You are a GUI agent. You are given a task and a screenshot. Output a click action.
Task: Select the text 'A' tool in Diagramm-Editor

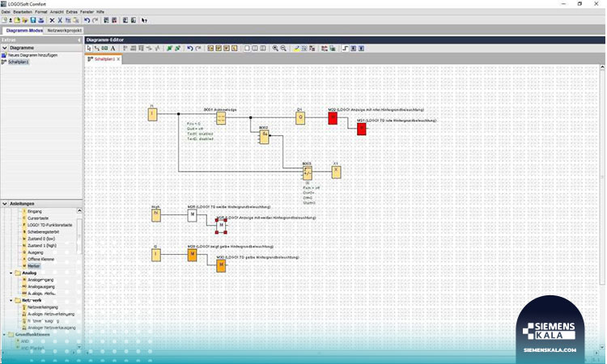(x=112, y=49)
